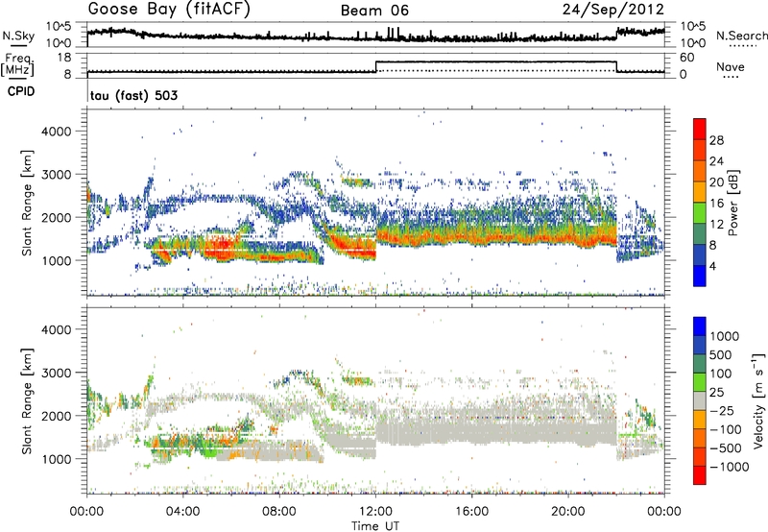Image resolution: width=768 pixels, height=532 pixels.
Task: Click the '500' positive velocity scale value
Action: click(721, 355)
